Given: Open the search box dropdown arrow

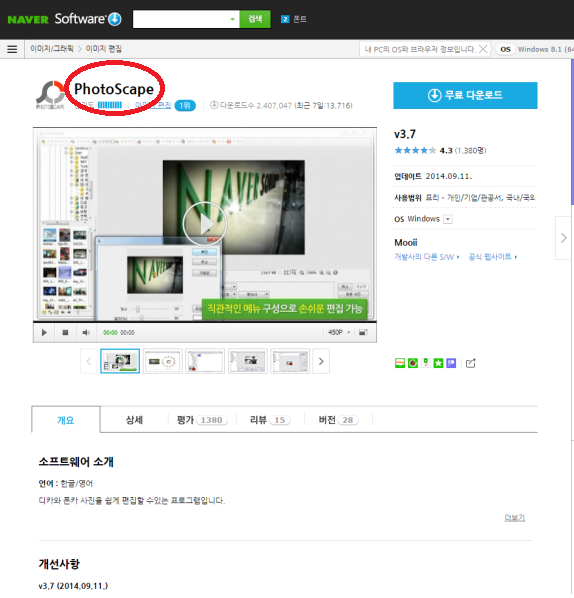Looking at the screenshot, I should (232, 19).
